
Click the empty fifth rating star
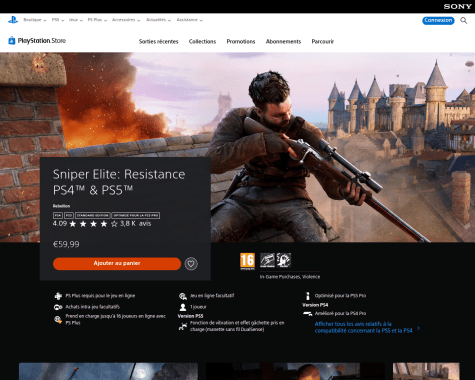[114, 224]
